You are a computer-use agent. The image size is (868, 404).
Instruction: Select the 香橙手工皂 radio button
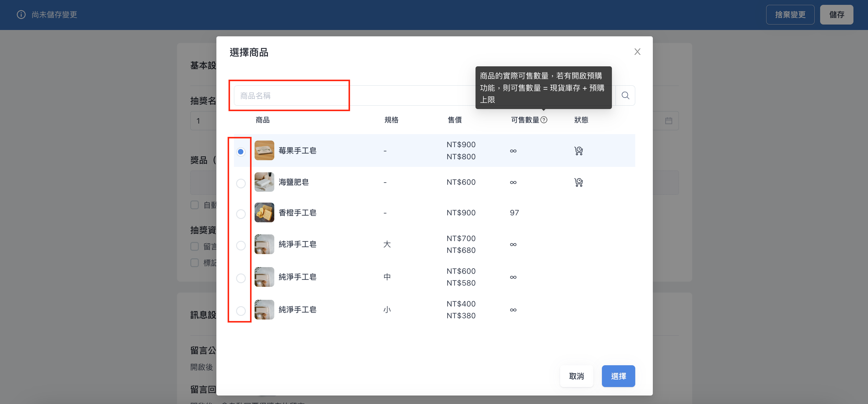point(241,214)
